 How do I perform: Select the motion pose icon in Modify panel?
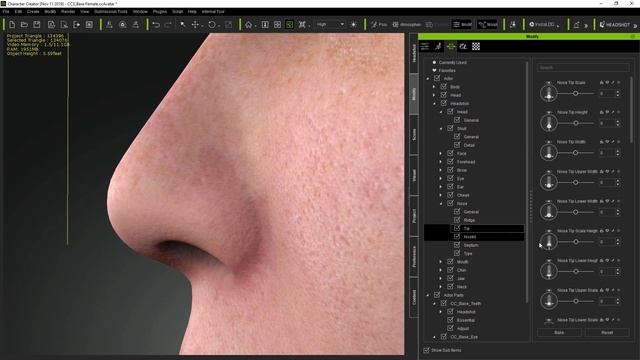point(438,47)
